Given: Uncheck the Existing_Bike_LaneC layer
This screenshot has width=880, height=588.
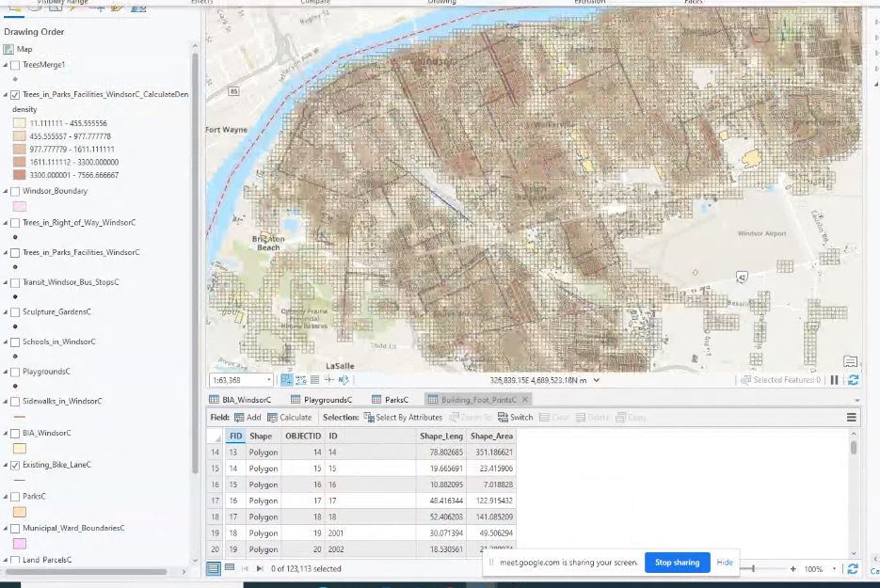Looking at the screenshot, I should pyautogui.click(x=15, y=465).
